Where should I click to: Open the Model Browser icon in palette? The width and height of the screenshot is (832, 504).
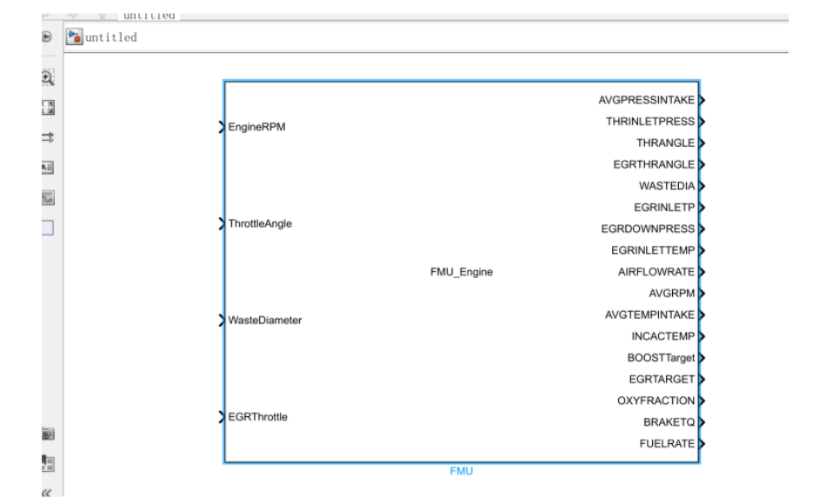(48, 463)
